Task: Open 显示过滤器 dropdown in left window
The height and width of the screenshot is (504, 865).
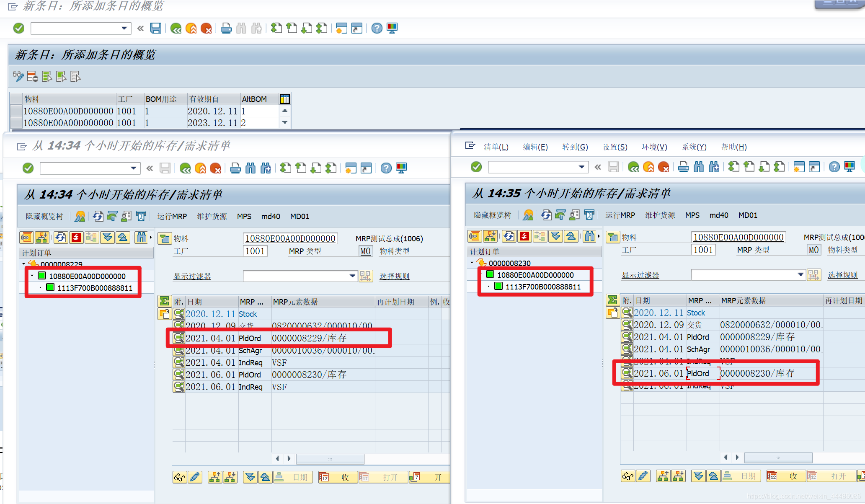Action: tap(352, 276)
